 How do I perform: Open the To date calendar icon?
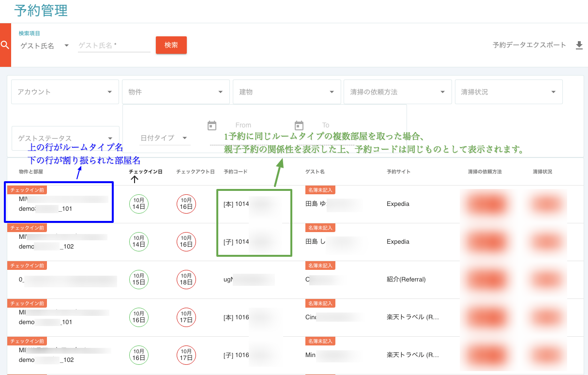(x=299, y=125)
